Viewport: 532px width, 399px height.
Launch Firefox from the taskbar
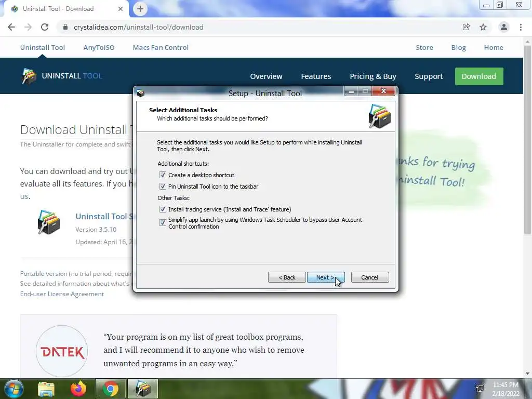pyautogui.click(x=78, y=389)
